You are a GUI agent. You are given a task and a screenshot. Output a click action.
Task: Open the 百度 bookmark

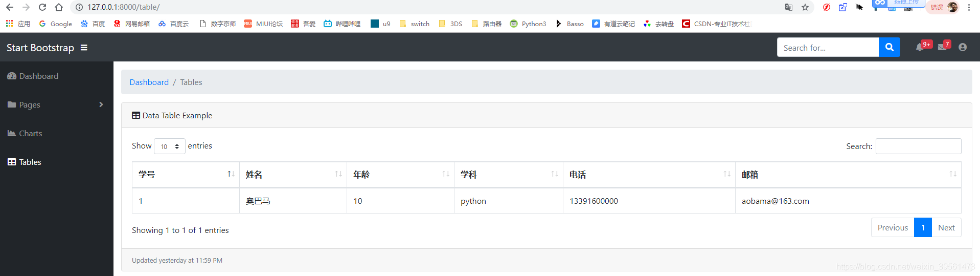[93, 24]
